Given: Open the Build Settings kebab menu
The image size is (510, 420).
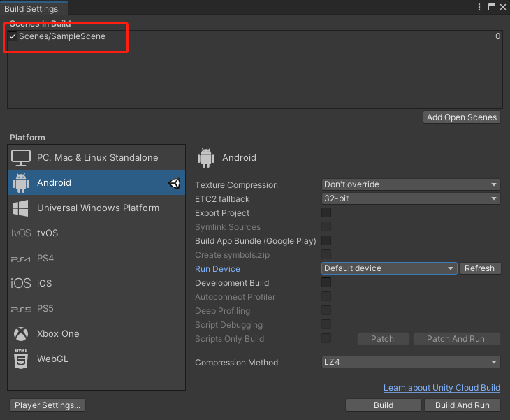Looking at the screenshot, I should click(x=479, y=7).
